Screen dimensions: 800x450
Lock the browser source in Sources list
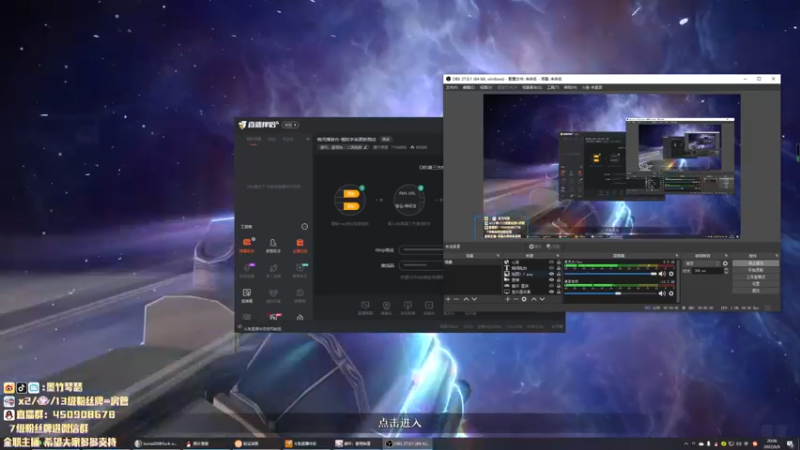coord(559,262)
